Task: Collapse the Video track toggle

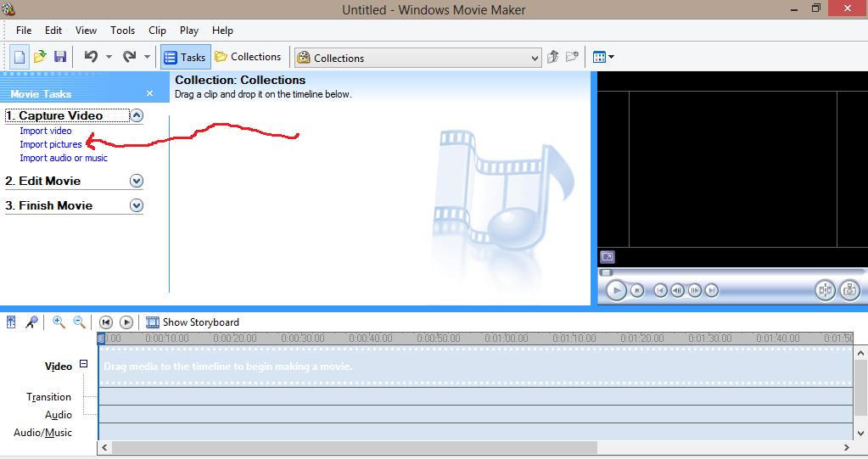Action: click(x=84, y=364)
